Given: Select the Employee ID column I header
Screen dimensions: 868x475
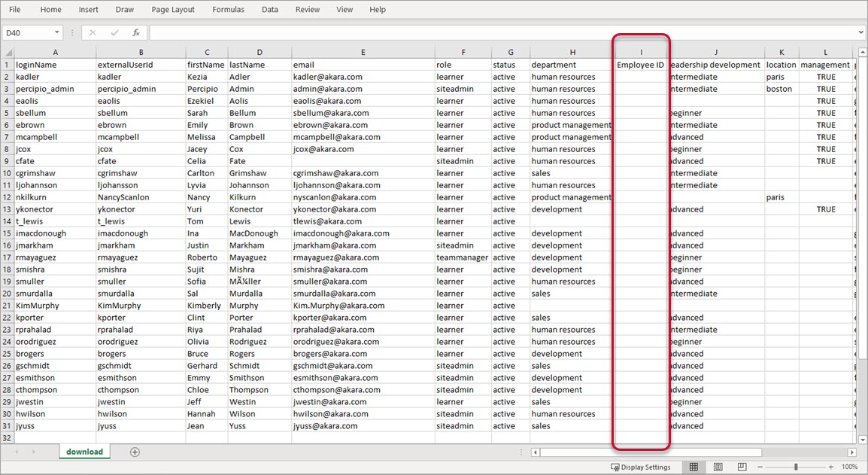Looking at the screenshot, I should pos(641,53).
